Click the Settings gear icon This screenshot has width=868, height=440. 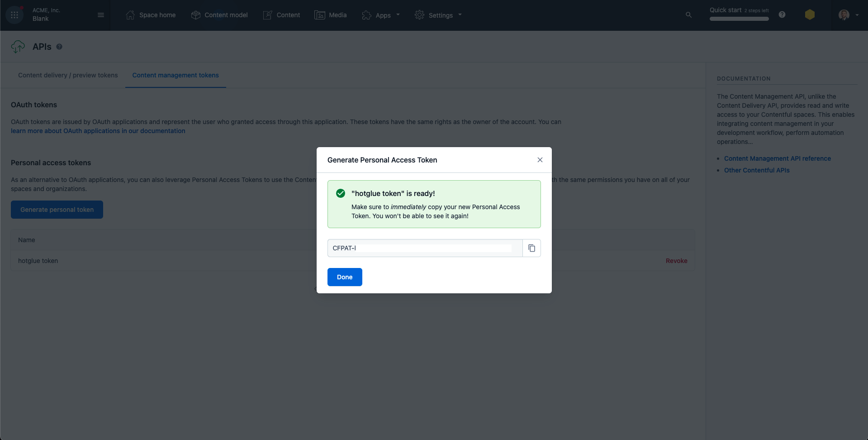point(419,15)
